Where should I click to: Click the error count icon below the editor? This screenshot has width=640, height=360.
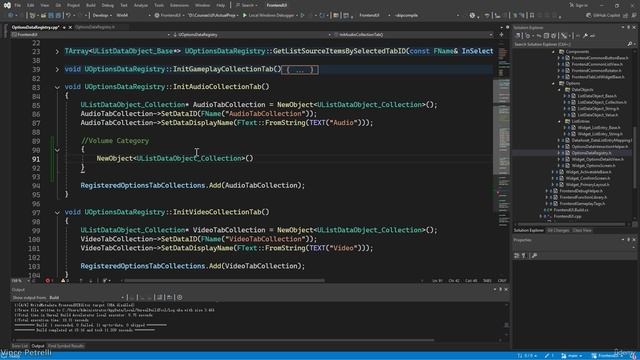point(49,281)
